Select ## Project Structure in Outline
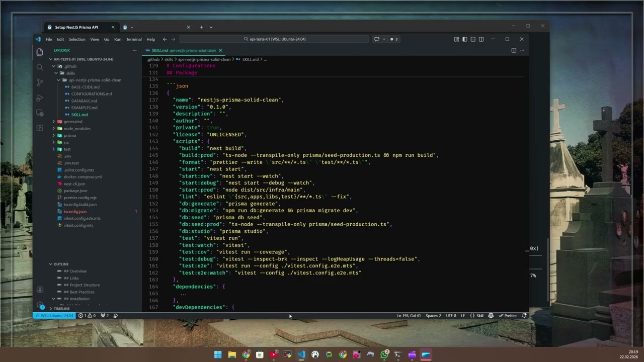Screen dimensions: 644x362 [x=82, y=285]
